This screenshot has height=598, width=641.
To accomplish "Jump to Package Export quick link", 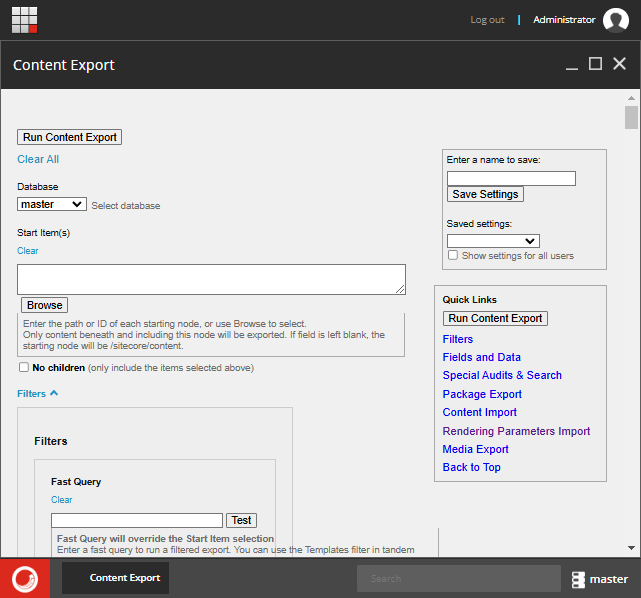I will point(482,394).
